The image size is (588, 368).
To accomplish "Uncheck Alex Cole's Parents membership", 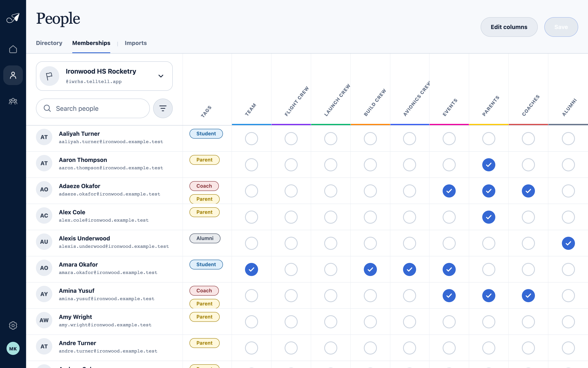I will pos(489,217).
